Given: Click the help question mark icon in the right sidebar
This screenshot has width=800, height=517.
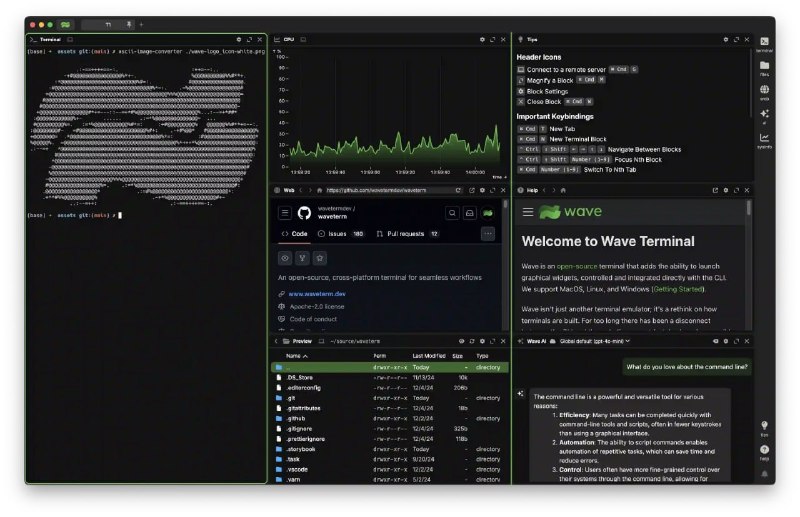Looking at the screenshot, I should pos(764,452).
